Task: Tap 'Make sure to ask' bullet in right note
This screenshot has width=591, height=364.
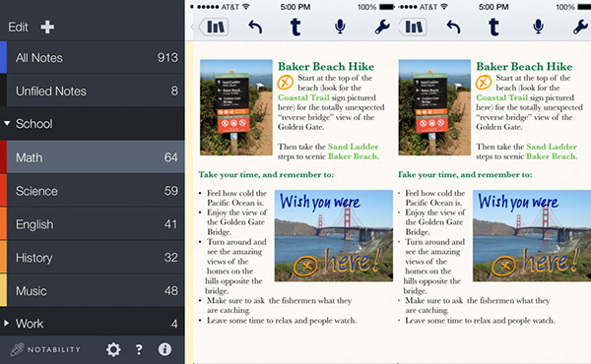Action: pyautogui.click(x=478, y=305)
